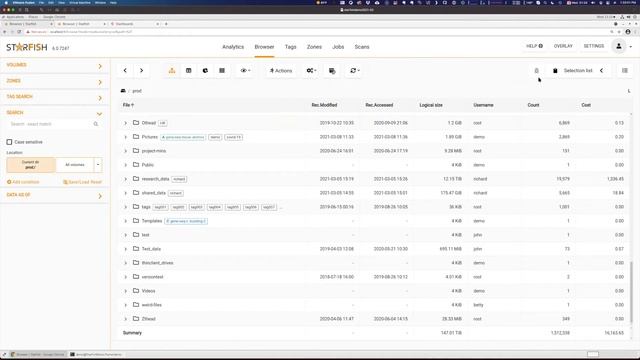Click the magnifier icon in search box
This screenshot has height=360, width=640.
tap(96, 124)
